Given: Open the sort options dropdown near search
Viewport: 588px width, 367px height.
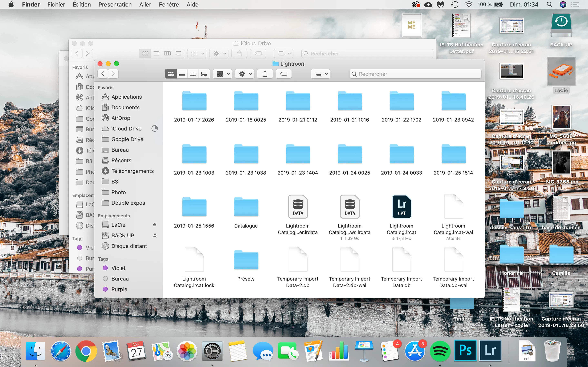Looking at the screenshot, I should 321,74.
